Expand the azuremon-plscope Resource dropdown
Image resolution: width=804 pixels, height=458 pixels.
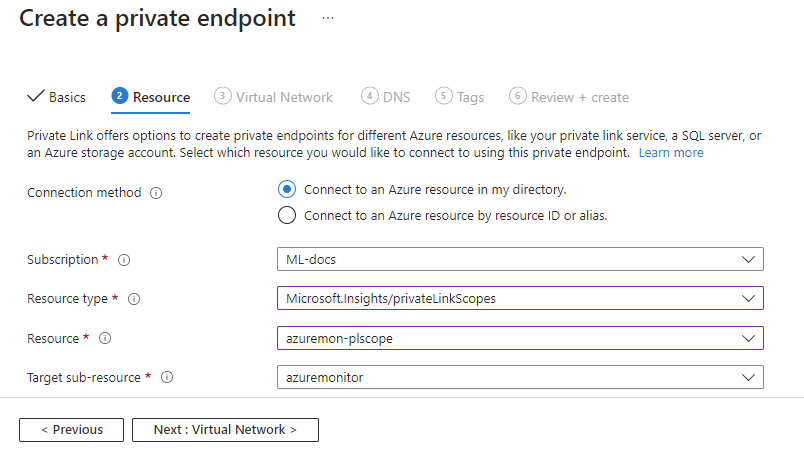tap(519, 338)
